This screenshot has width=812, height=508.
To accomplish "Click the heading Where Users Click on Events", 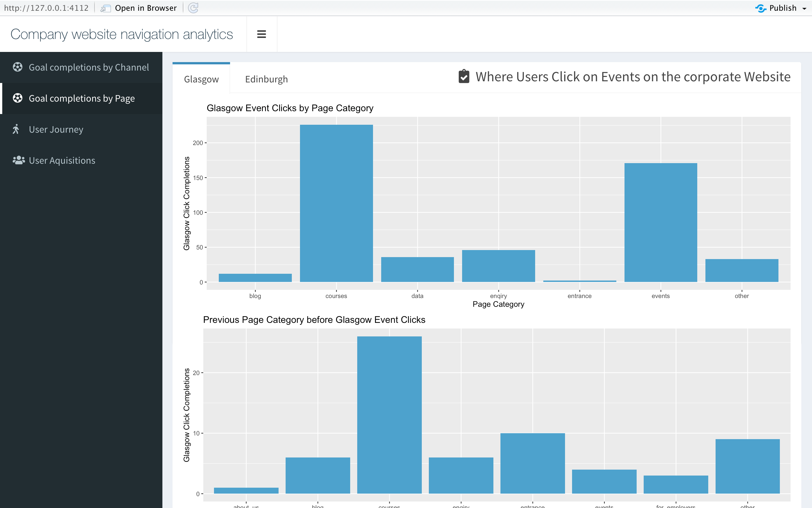I will (633, 77).
